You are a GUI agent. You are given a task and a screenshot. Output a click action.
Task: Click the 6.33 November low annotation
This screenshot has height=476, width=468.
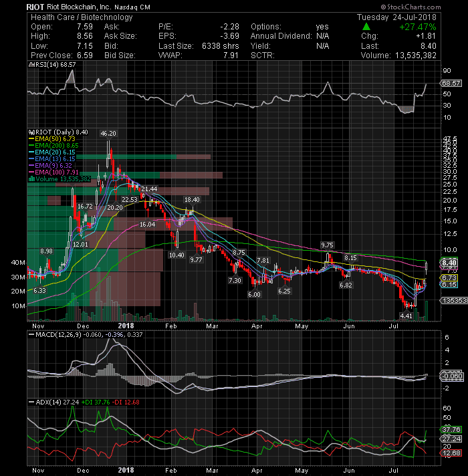point(39,291)
